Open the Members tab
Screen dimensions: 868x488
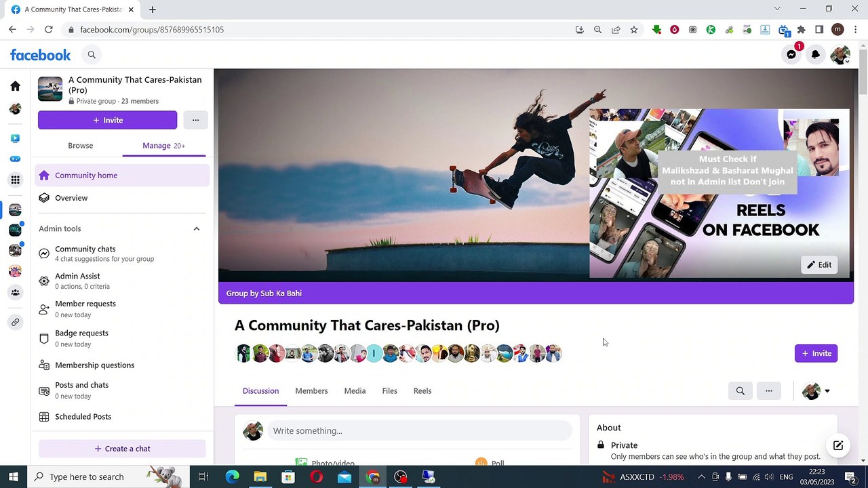311,391
